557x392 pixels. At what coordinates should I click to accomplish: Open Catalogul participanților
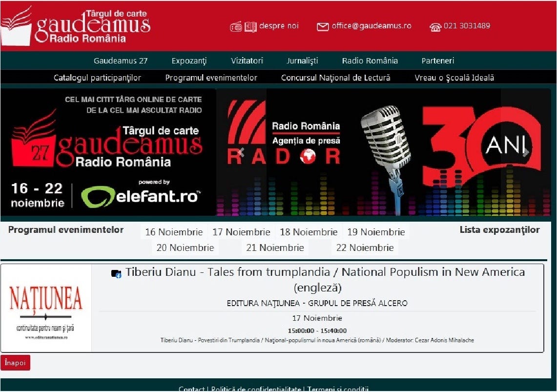click(97, 78)
